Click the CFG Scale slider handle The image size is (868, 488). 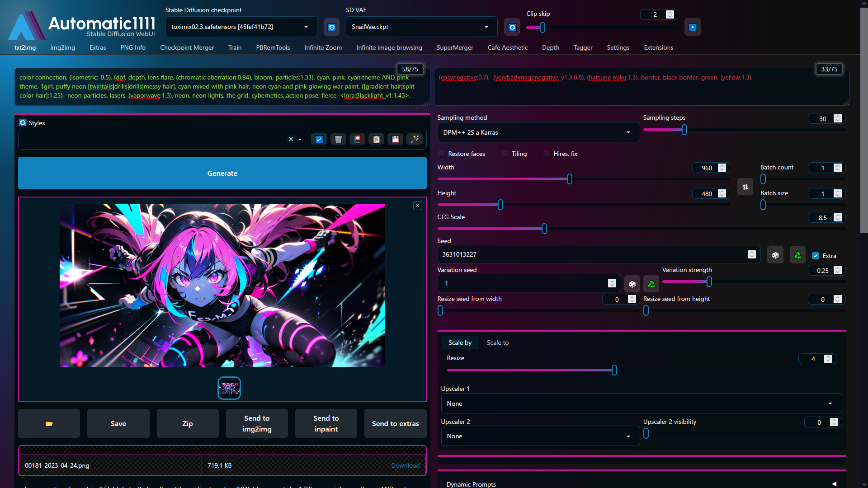pyautogui.click(x=544, y=229)
